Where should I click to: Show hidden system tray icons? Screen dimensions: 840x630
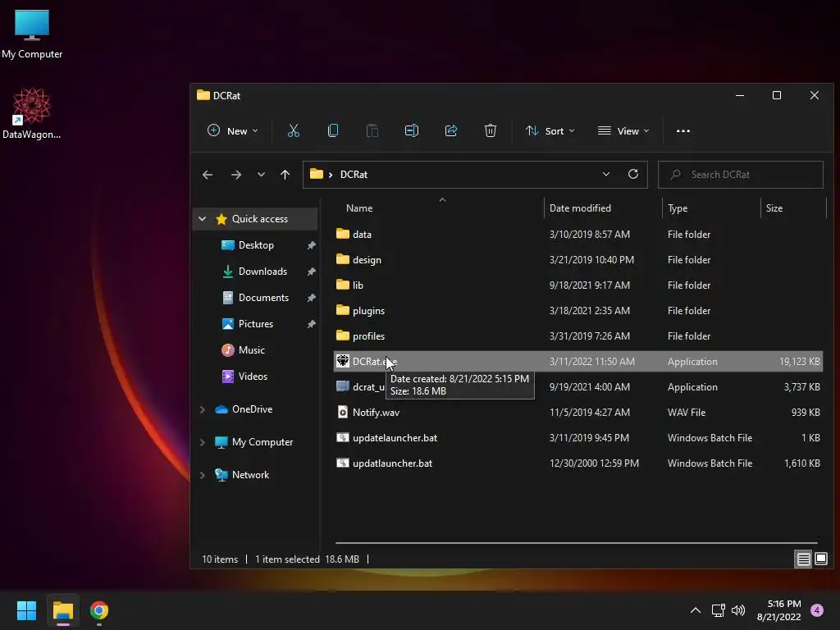696,610
